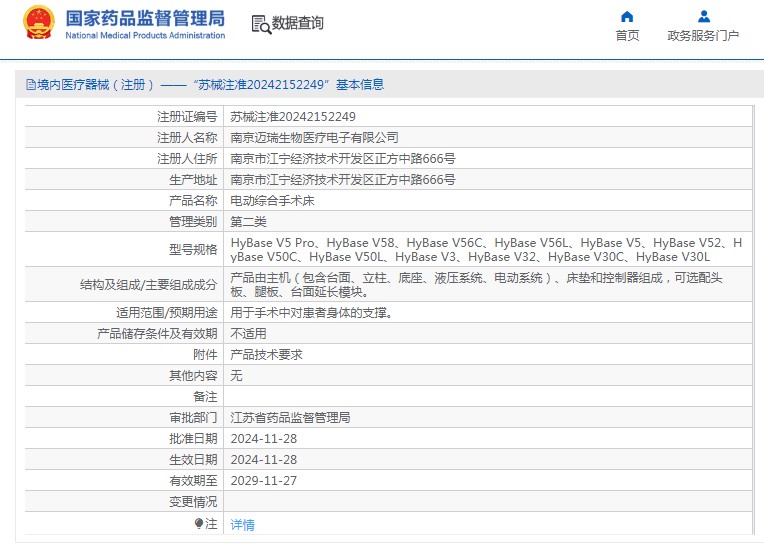Screen dimensions: 764x545
Task: Select registration number 苏械注准20242152249 value
Action: pos(293,117)
